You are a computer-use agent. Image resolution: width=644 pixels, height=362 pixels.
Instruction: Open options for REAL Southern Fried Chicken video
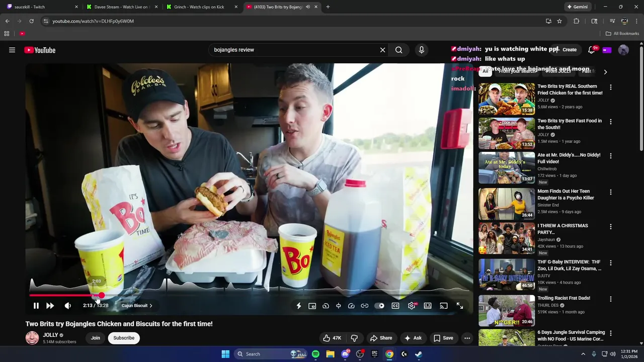[x=611, y=87]
